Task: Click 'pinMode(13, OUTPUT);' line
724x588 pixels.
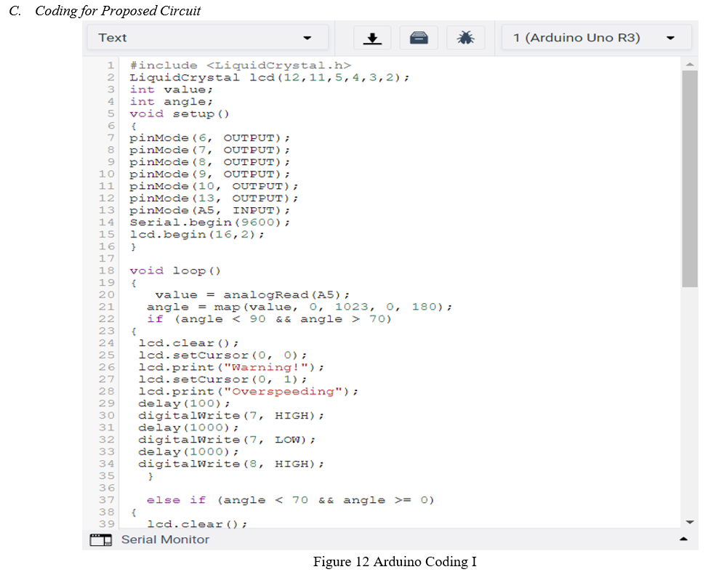Action: point(214,198)
